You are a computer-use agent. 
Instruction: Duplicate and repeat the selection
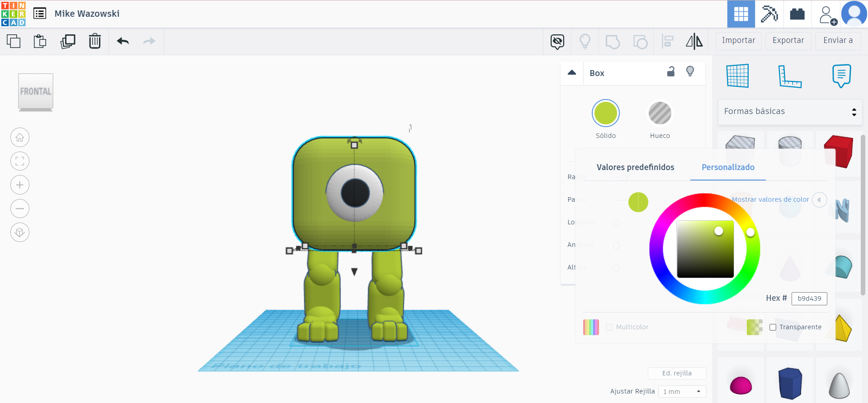point(68,41)
